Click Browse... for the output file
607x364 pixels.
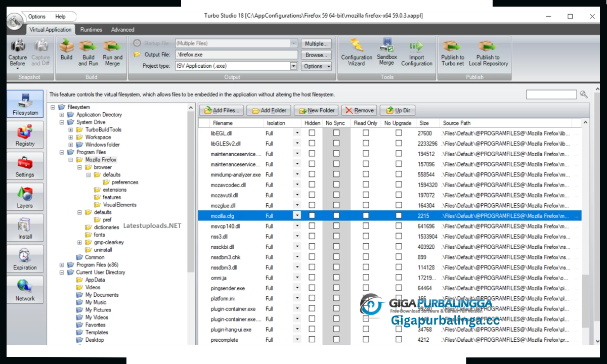coord(316,55)
